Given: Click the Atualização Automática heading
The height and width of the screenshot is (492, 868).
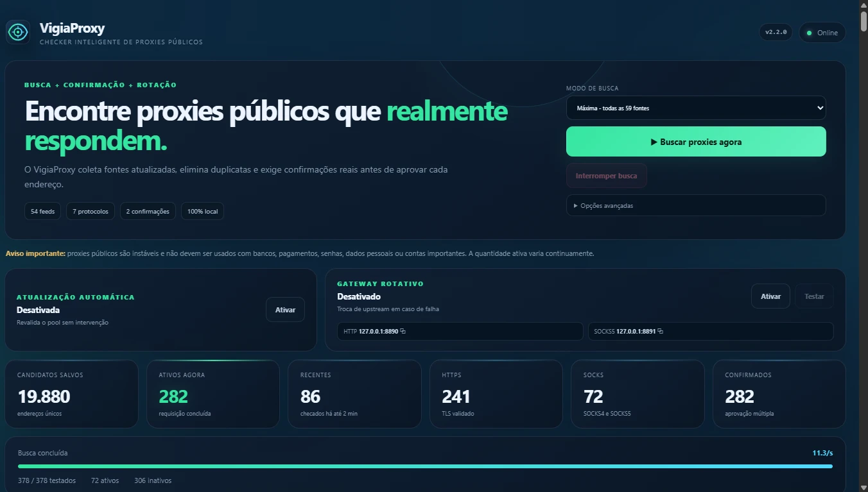Looking at the screenshot, I should 76,297.
